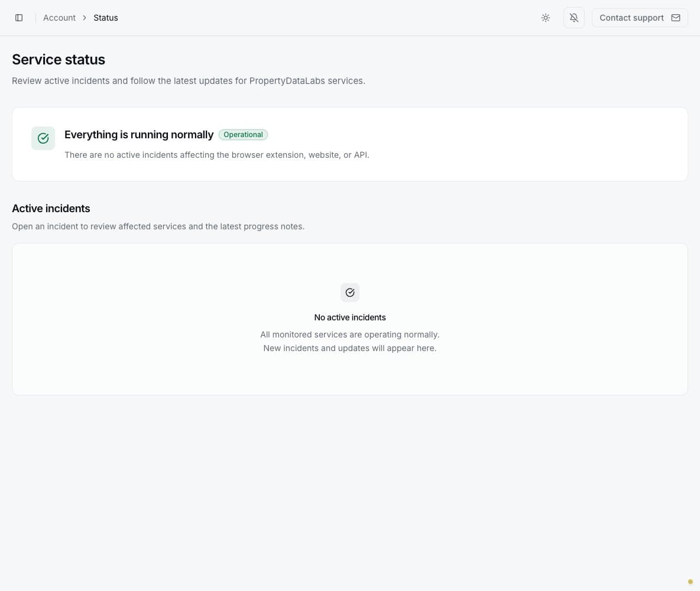Switch theme using the sun icon

pyautogui.click(x=546, y=18)
